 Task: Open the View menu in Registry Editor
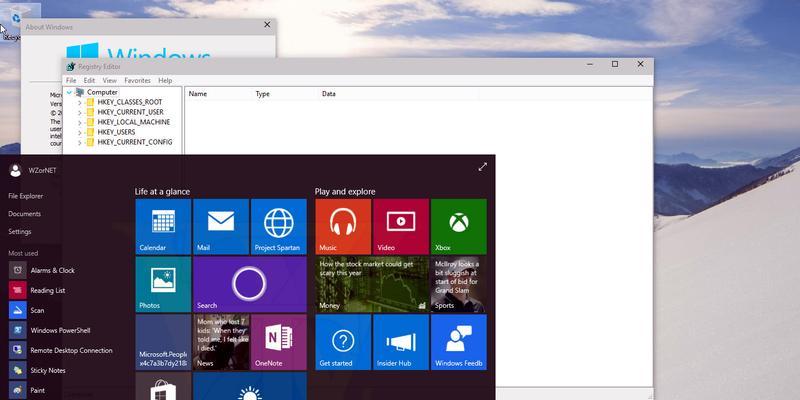pos(110,81)
